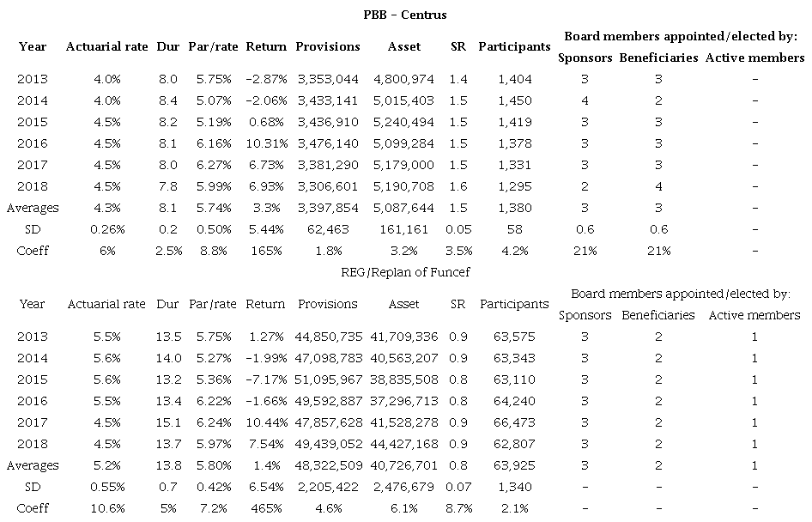Viewport: 812px width, 522px height.
Task: Select the 4,800,974 asset value
Action: [404, 79]
